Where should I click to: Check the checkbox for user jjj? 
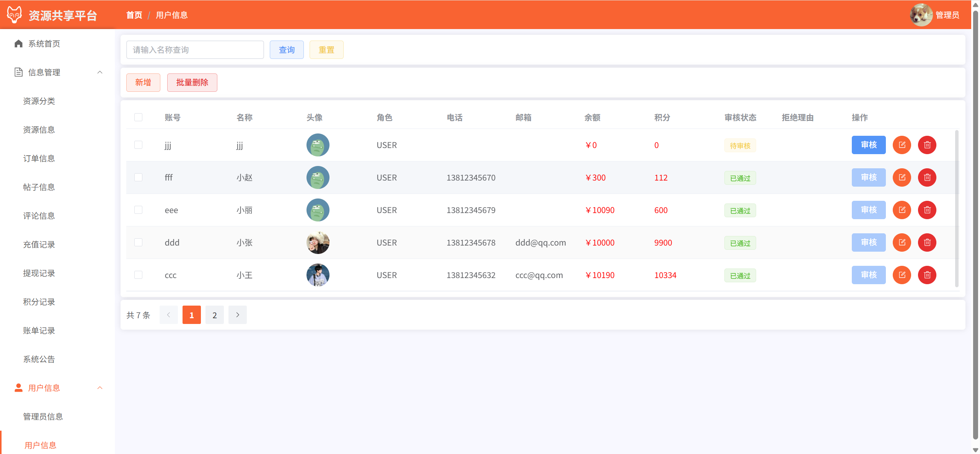[x=138, y=145]
